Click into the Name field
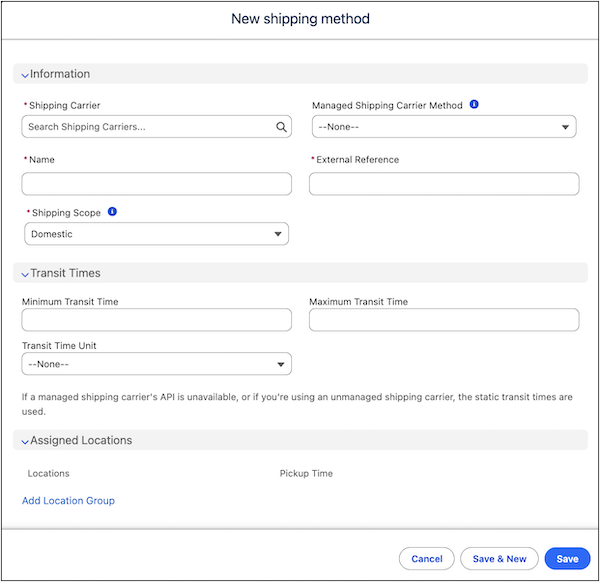Screen dimensions: 600x582 157,184
